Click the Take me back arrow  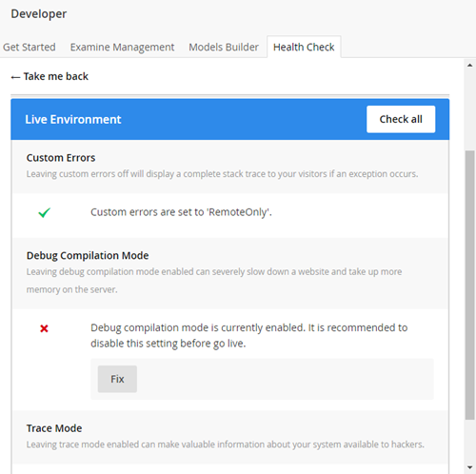tap(15, 77)
